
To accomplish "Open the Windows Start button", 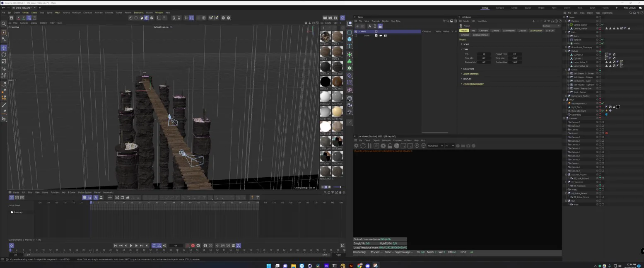I will tap(268, 266).
